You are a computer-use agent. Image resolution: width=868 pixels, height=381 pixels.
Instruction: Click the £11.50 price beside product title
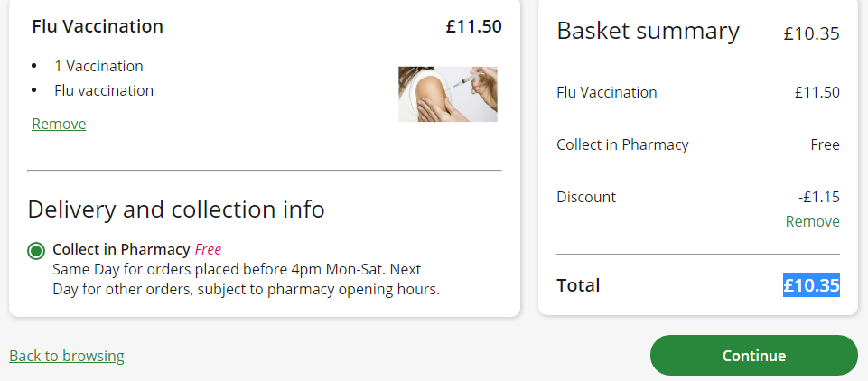(473, 26)
